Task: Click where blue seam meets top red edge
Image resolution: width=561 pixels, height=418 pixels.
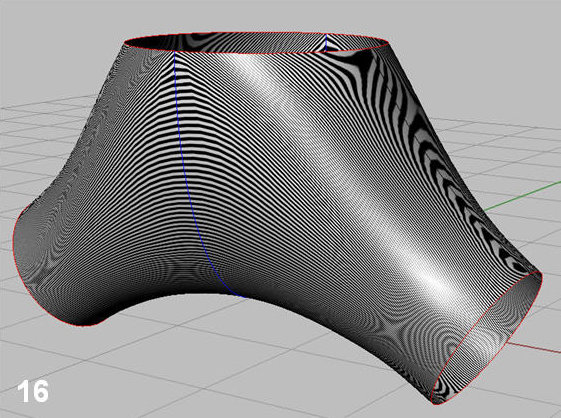Action: pyautogui.click(x=174, y=52)
